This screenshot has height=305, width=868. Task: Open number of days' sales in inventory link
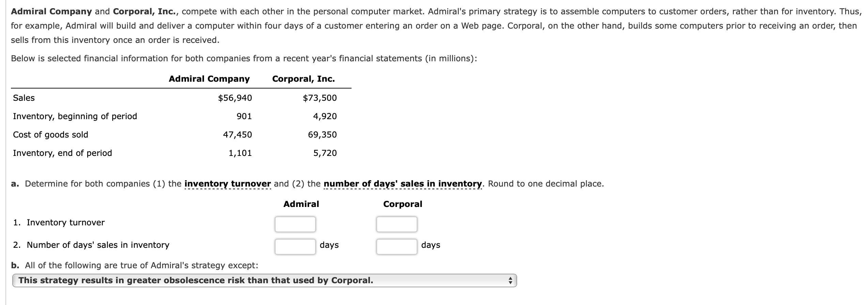click(403, 184)
